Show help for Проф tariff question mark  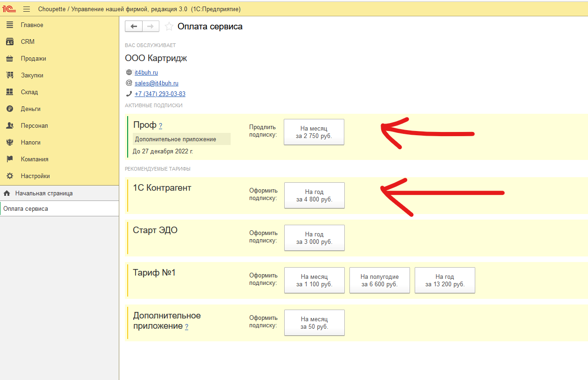(160, 126)
